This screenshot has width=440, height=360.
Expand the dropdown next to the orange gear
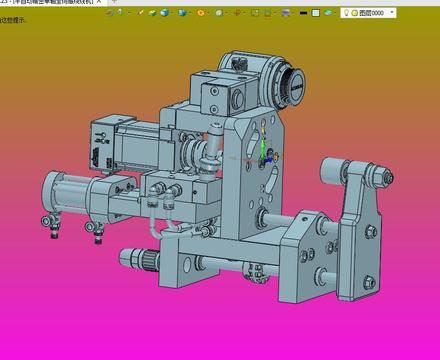(x=208, y=13)
